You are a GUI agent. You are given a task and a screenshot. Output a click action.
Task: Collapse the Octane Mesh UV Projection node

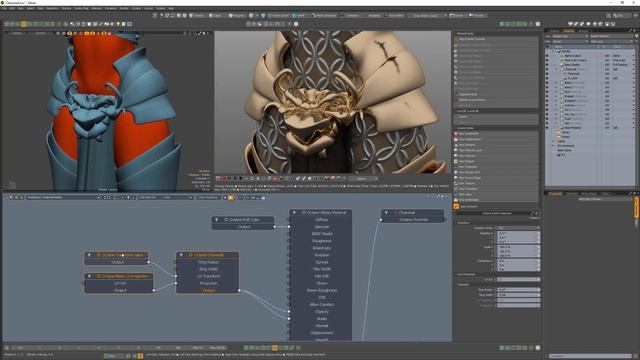click(89, 276)
